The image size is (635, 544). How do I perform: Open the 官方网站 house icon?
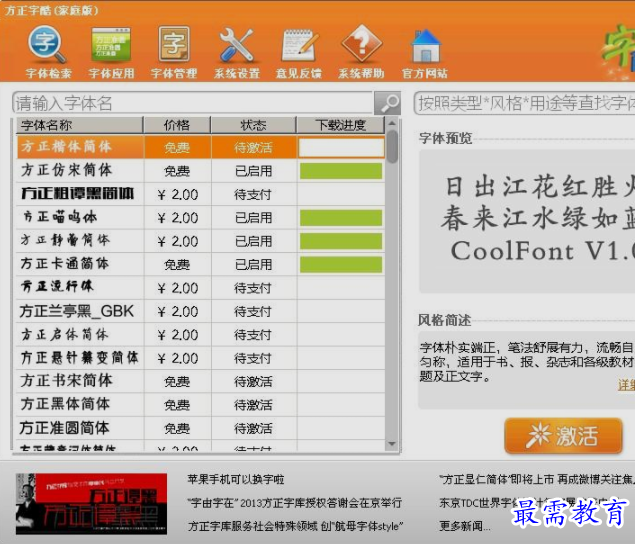425,52
